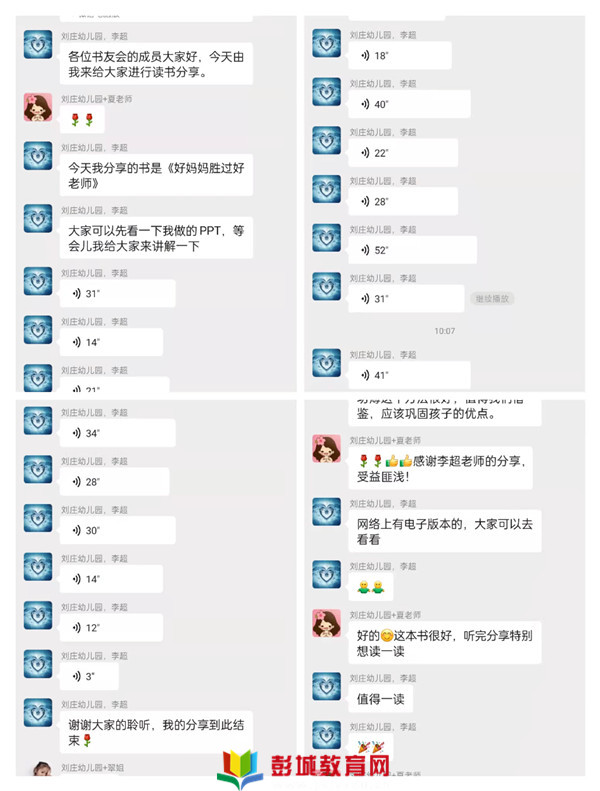Tap the 值得一读 message bubble
Screen dimensions: 600x791
[x=380, y=699]
